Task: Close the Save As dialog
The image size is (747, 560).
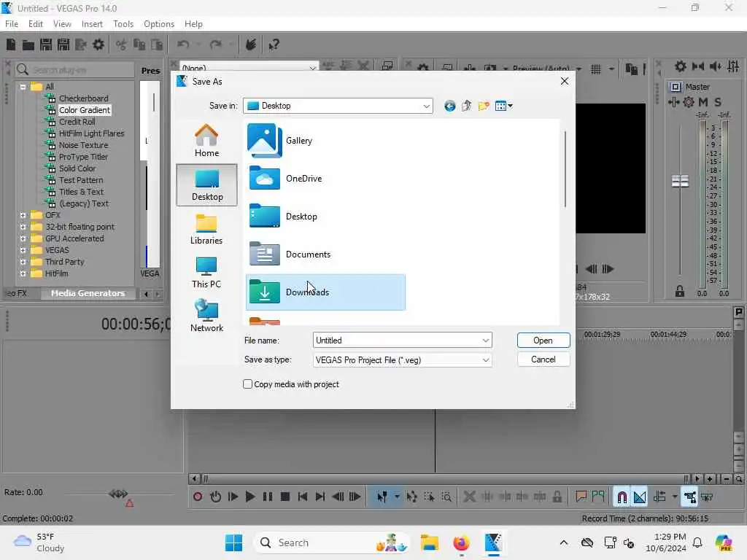Action: tap(565, 82)
